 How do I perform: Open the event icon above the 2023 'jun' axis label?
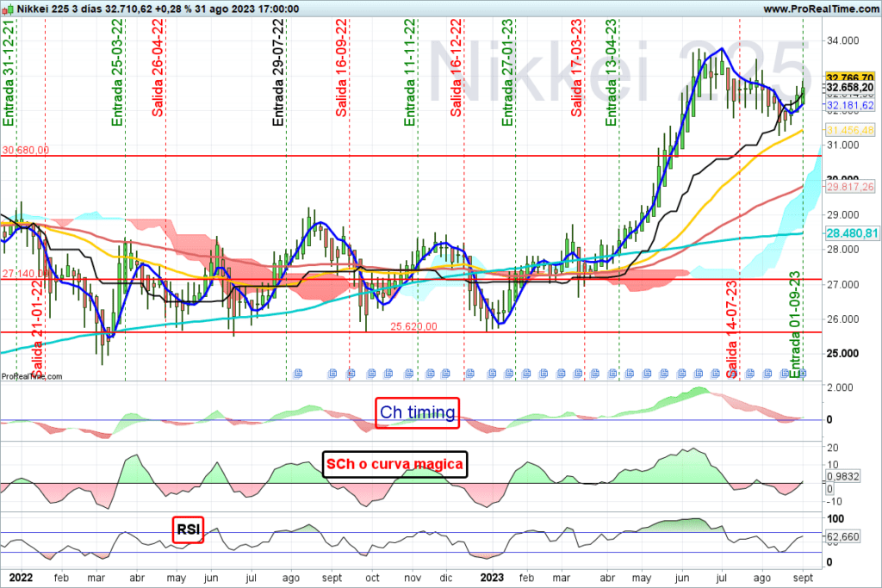point(681,374)
